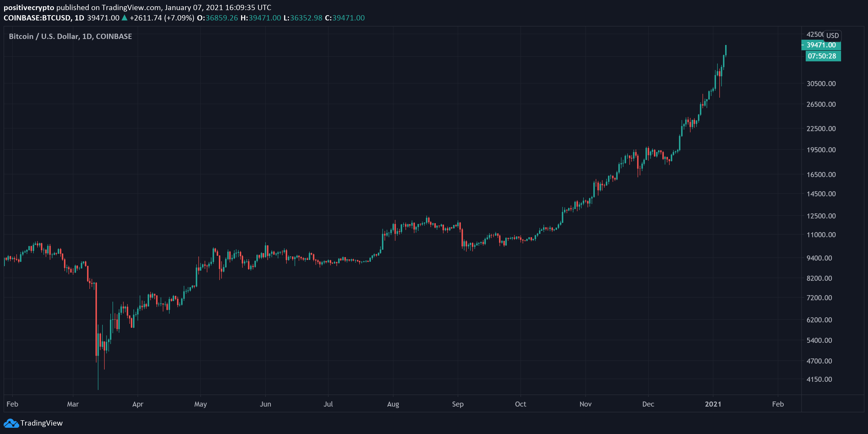Click the 39471.00 current price label
This screenshot has height=434, width=868.
821,45
